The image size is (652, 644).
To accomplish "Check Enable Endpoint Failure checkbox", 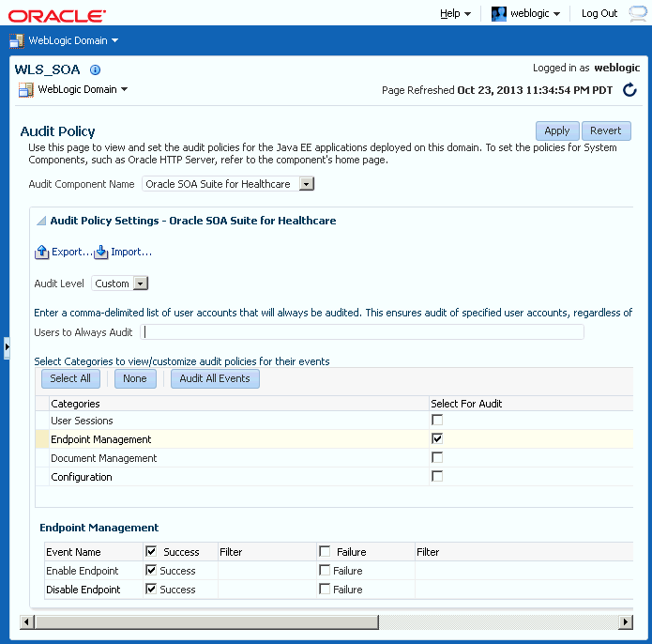I will 325,571.
